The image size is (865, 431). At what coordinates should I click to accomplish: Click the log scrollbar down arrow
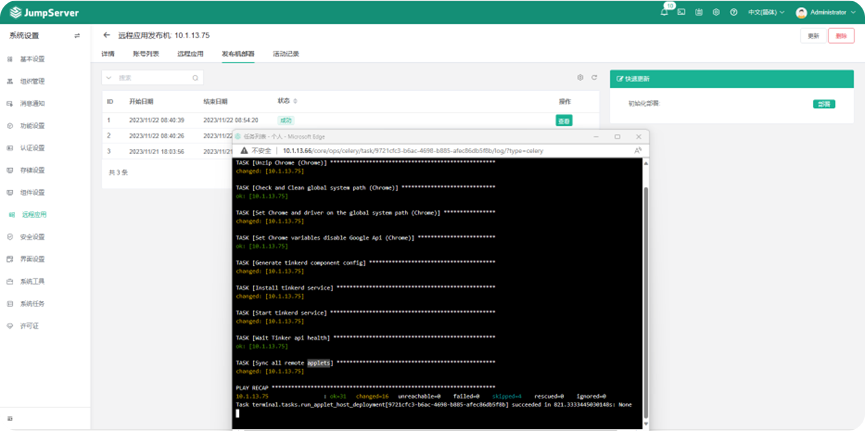tap(646, 424)
